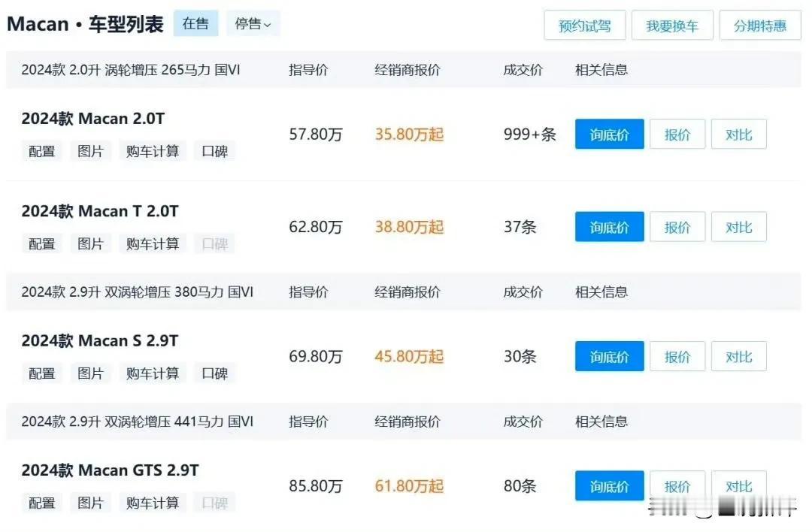812x532 pixels.
Task: Click the 61.80万起 dealer price
Action: pos(409,486)
